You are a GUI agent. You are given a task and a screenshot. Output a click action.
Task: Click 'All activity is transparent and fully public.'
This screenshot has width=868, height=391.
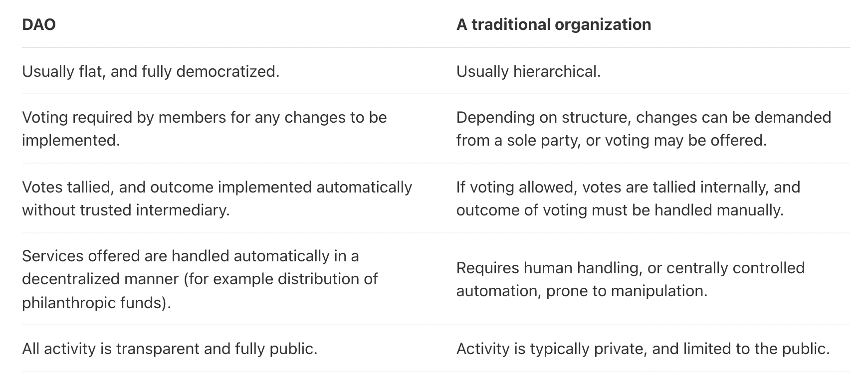tap(170, 349)
